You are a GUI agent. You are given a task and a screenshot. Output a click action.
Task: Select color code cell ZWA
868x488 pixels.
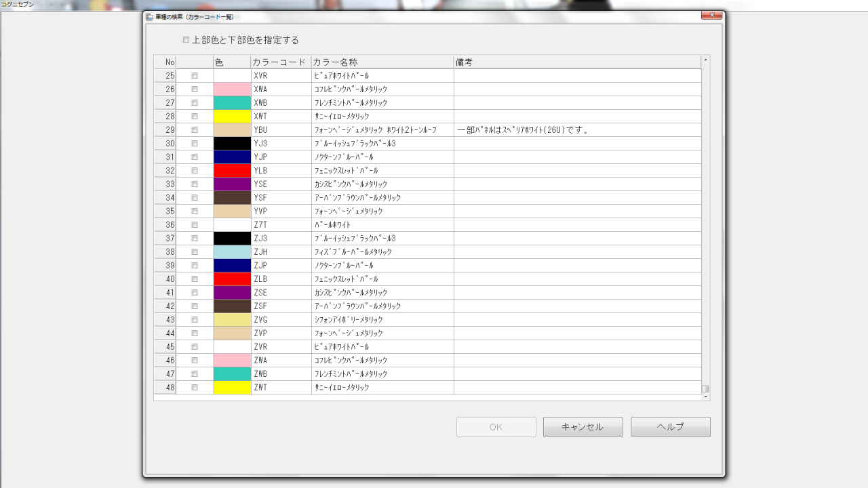pyautogui.click(x=281, y=360)
